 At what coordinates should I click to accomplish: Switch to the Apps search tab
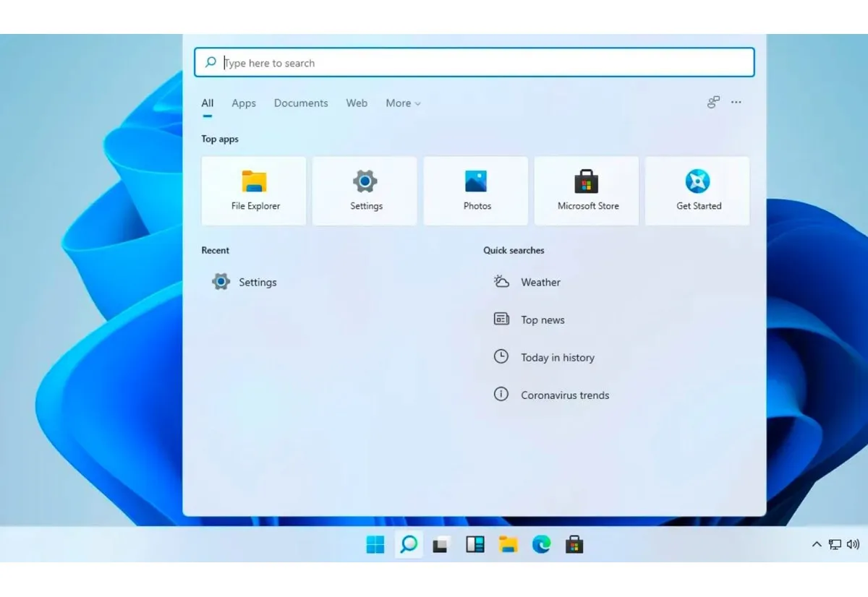(x=244, y=103)
